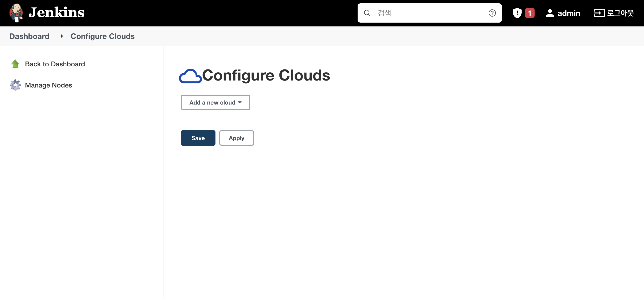Click the Jenkins title text
Screen dimensions: 644x298
coord(57,12)
